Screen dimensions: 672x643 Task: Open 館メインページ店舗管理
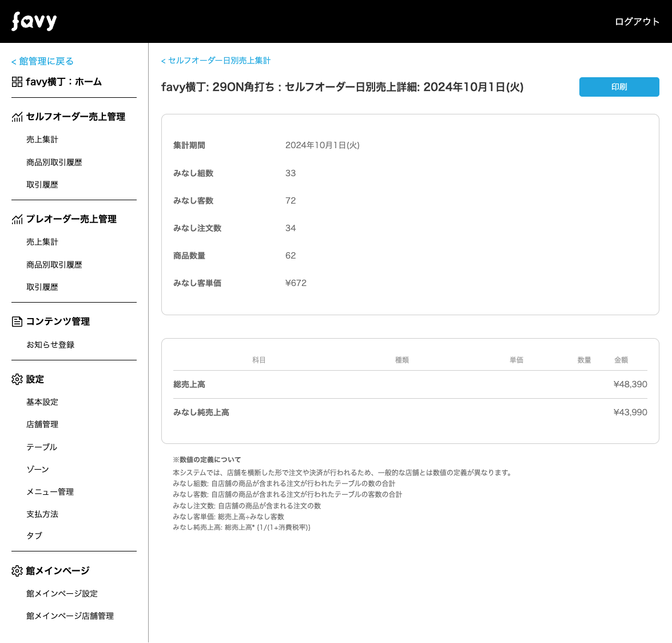click(x=70, y=616)
